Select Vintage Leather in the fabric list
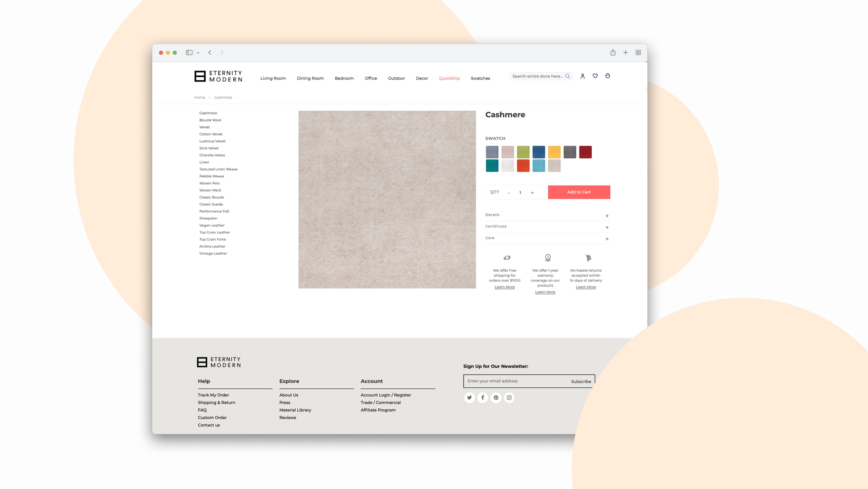The image size is (868, 489). pyautogui.click(x=213, y=254)
